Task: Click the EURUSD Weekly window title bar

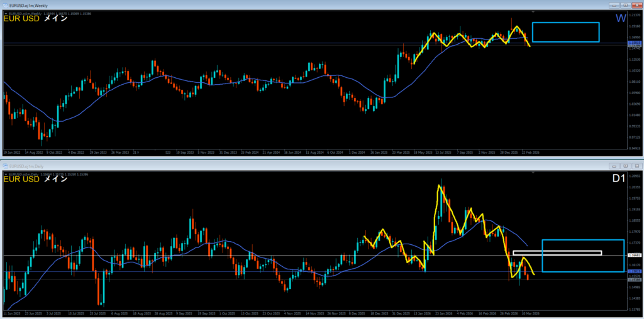Action: [252, 5]
